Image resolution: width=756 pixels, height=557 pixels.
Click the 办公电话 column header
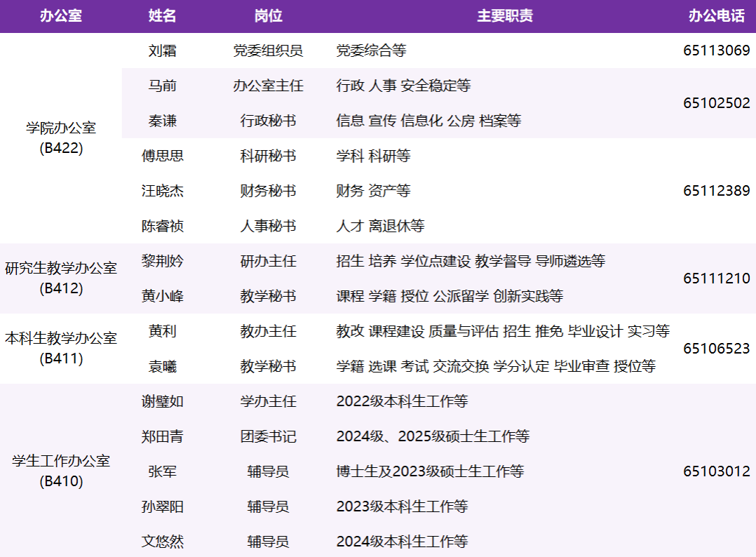coord(716,16)
